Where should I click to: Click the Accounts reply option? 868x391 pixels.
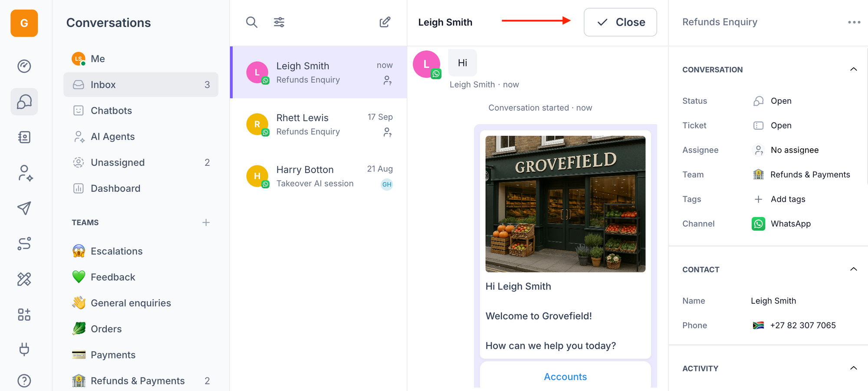click(565, 377)
